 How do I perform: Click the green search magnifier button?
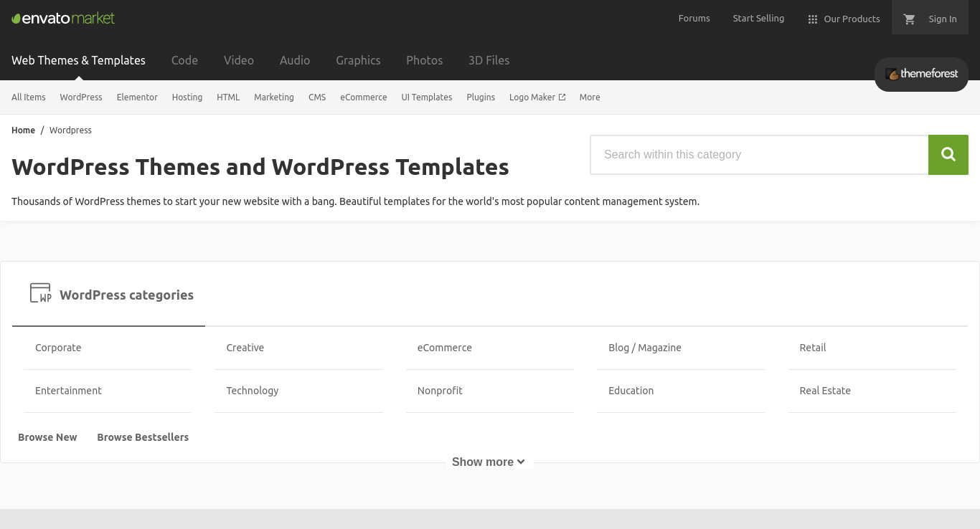coord(948,154)
